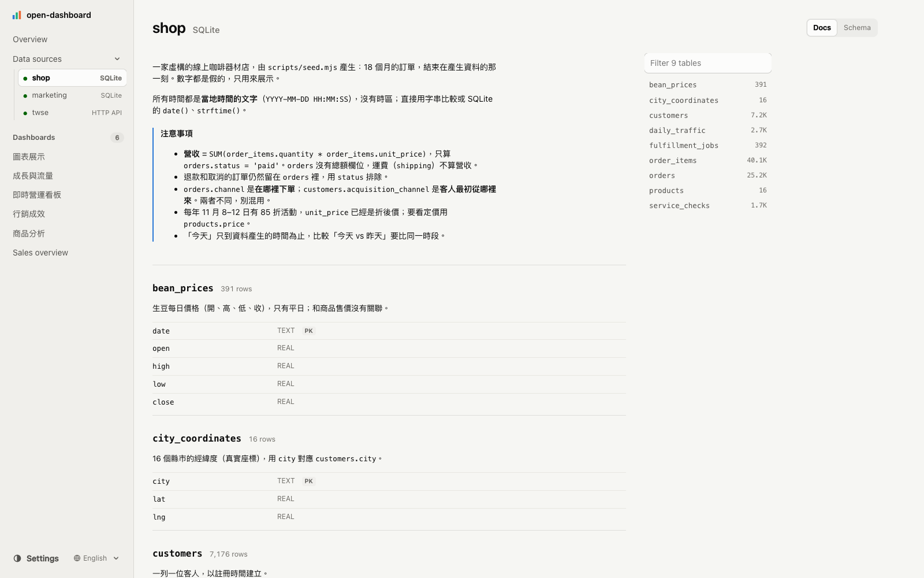Image resolution: width=924 pixels, height=578 pixels.
Task: Switch to the Schema tab
Action: [857, 28]
